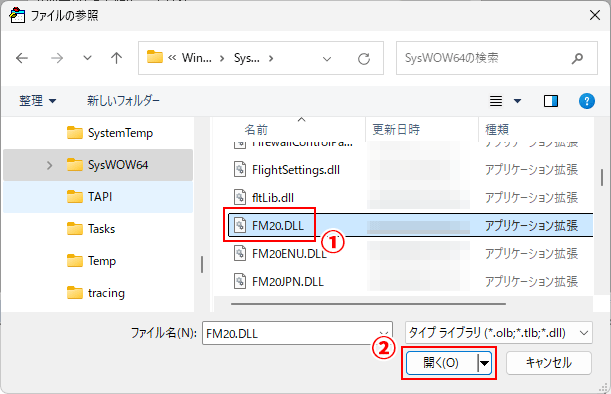This screenshot has width=611, height=394.
Task: Create a new folder with 新しいフォルダー
Action: click(123, 101)
